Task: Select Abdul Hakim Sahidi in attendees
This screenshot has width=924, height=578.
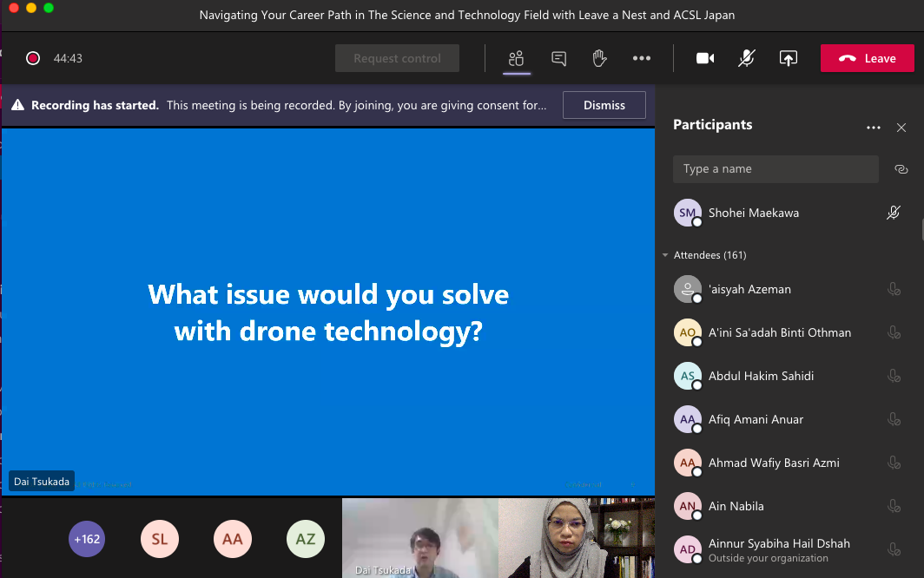Action: click(761, 376)
